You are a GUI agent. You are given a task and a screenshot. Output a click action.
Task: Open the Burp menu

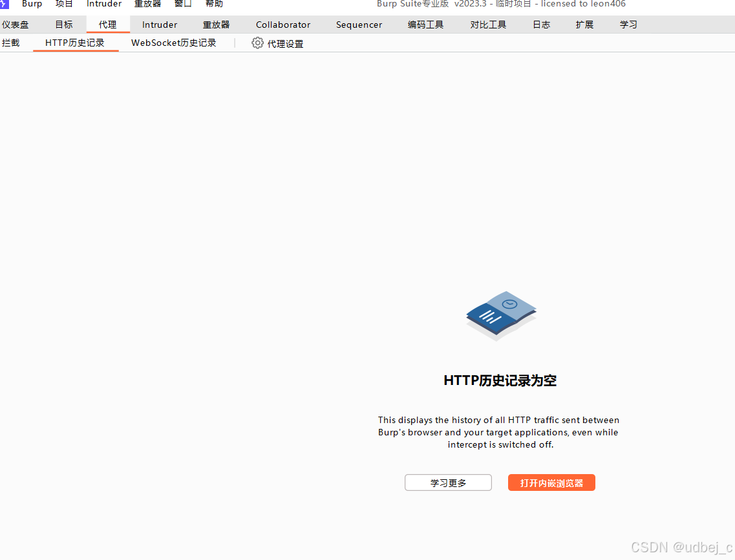click(32, 4)
